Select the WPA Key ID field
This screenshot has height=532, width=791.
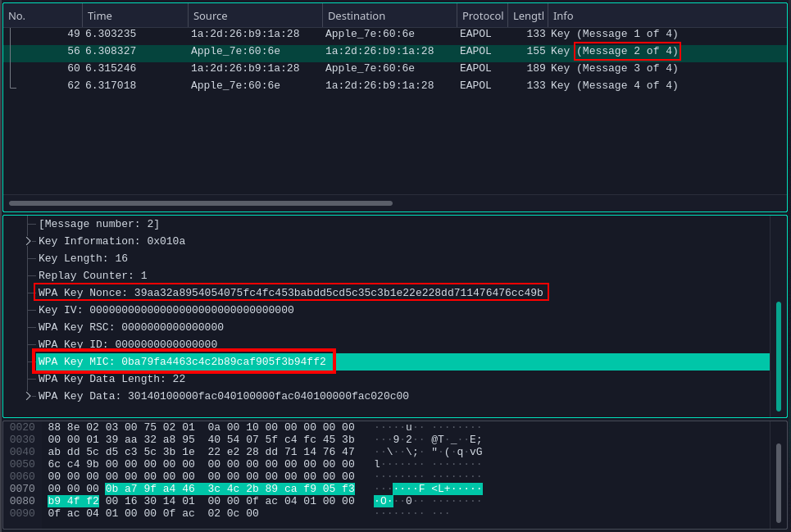click(x=128, y=344)
